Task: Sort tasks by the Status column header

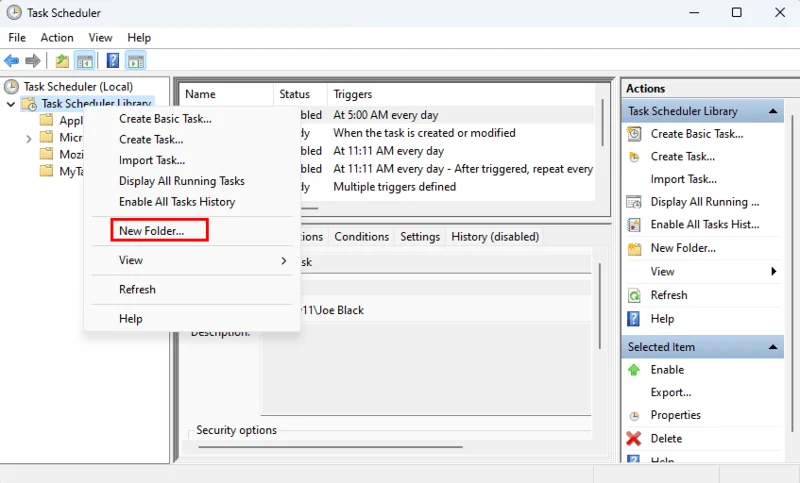Action: 295,94
